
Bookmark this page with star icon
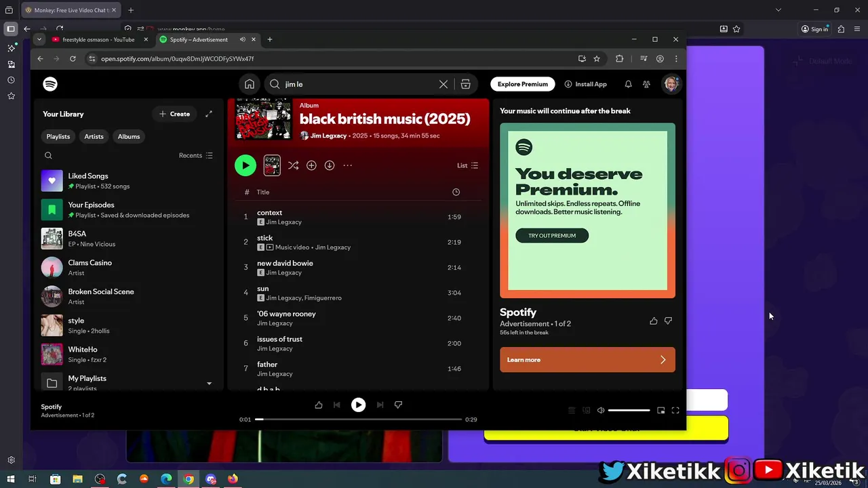pyautogui.click(x=597, y=59)
